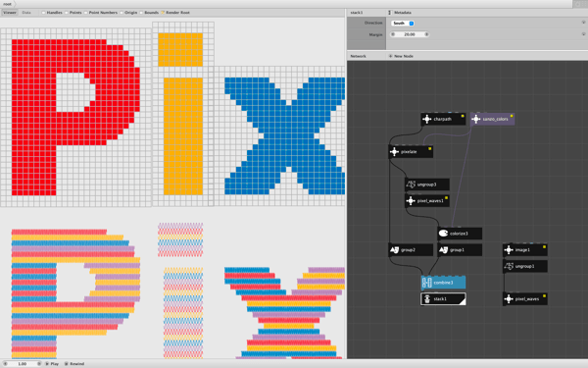Select the pixel_waves1 node label

[x=430, y=201]
